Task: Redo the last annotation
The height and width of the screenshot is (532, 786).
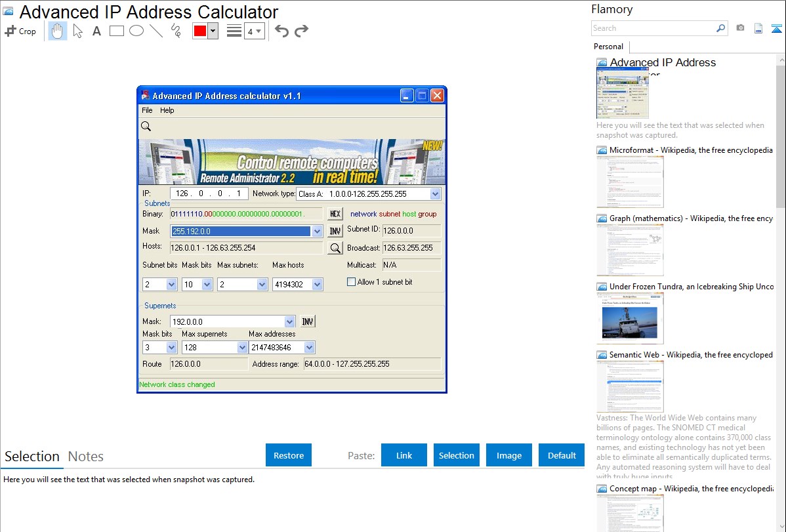Action: tap(301, 31)
